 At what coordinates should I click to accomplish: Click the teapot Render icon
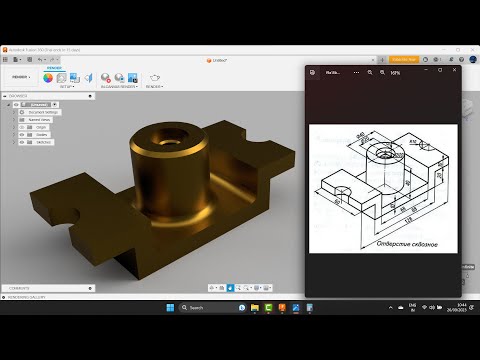155,78
